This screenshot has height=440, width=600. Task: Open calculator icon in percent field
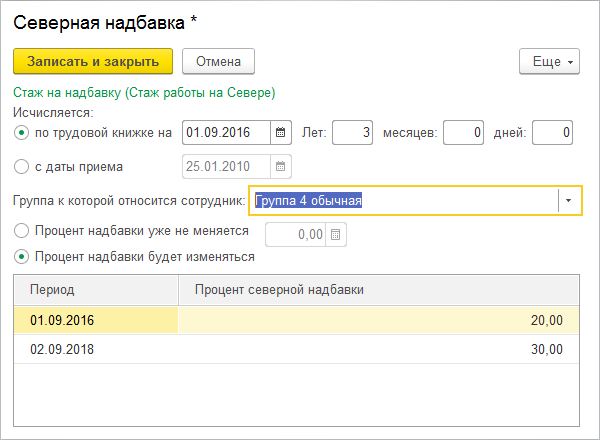point(335,235)
